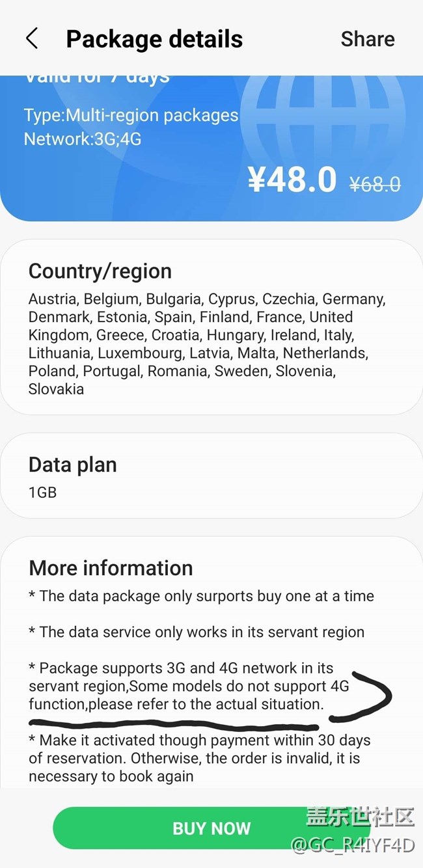Tap the supported countries list text
423x868 pixels.
(207, 344)
